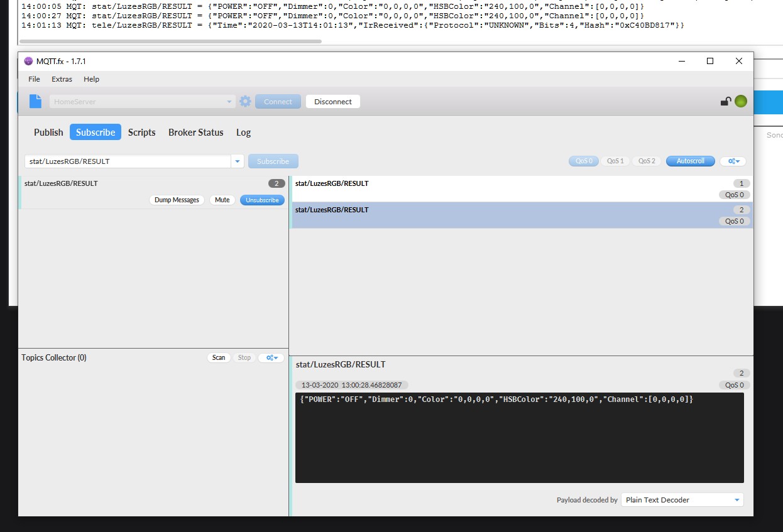The width and height of the screenshot is (783, 532).
Task: Mute the stat/LuzesRGB/RESULT subscription
Action: click(x=222, y=200)
